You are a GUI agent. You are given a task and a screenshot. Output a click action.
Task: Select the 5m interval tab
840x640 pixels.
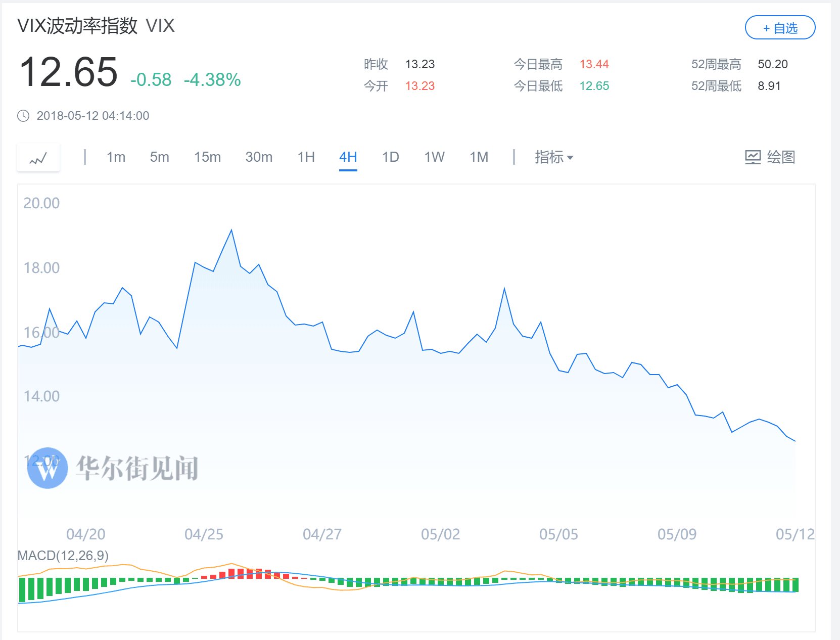tap(159, 157)
